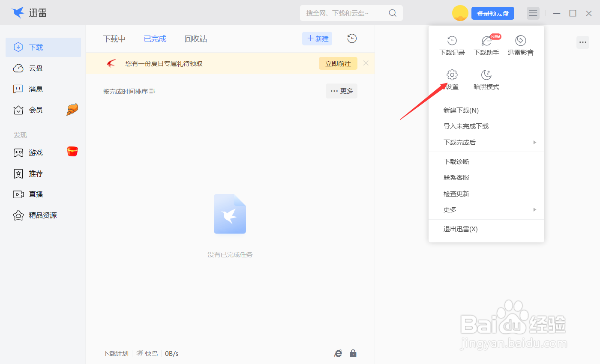Viewport: 600px width, 364px height.
Task: Open 推荐 recommendations in sidebar
Action: pyautogui.click(x=43, y=173)
